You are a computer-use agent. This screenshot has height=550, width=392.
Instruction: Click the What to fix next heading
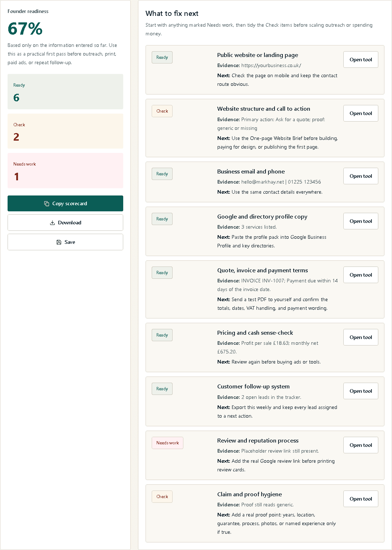pos(172,13)
